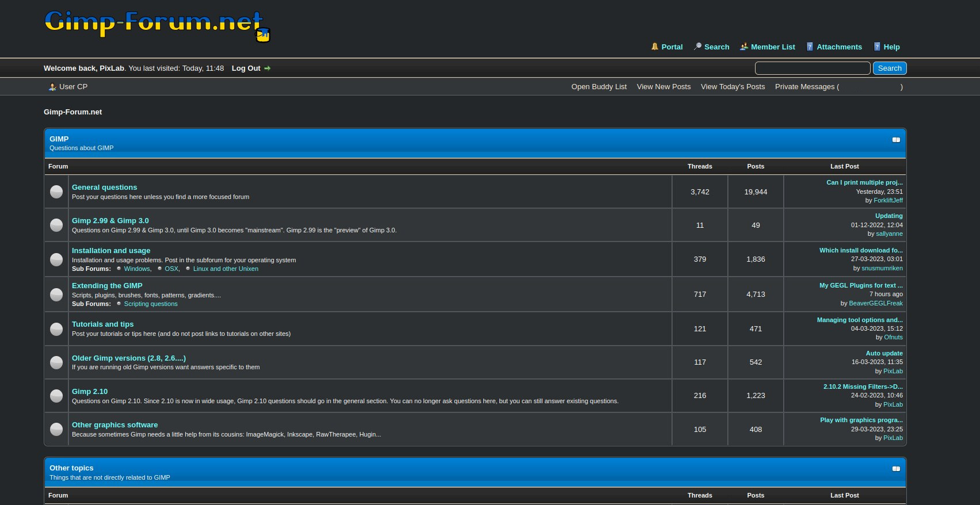Click the Extending the GIMP status icon
980x505 pixels.
point(56,294)
